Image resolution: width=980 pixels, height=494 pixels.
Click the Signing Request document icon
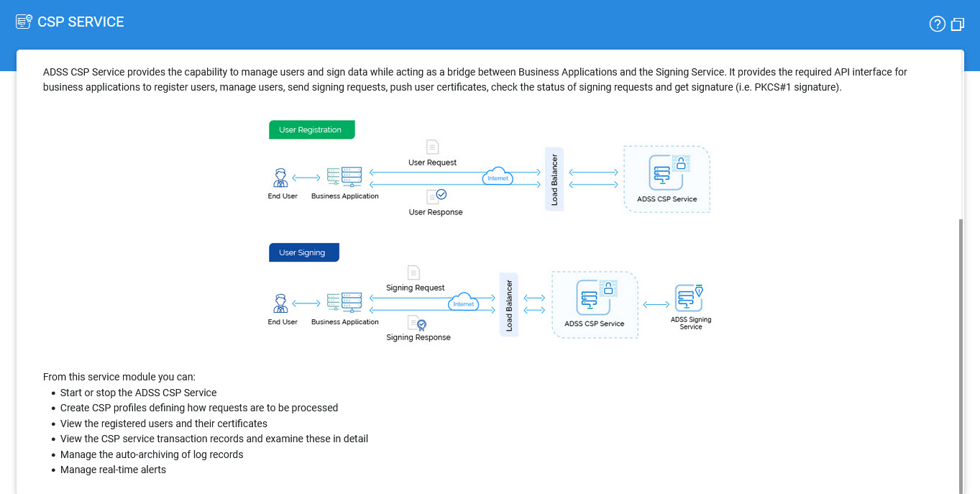pyautogui.click(x=413, y=273)
